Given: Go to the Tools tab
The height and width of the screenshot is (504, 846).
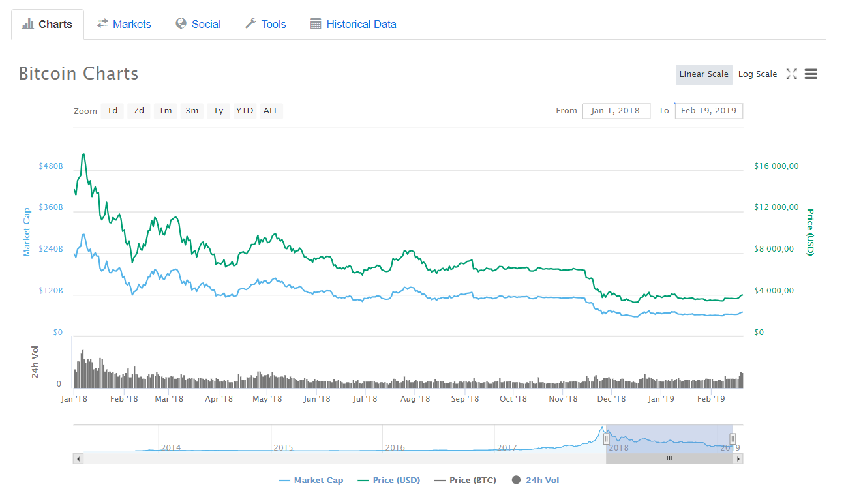Looking at the screenshot, I should pos(265,24).
